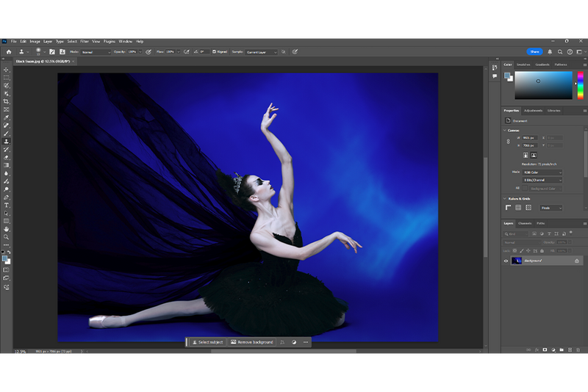This screenshot has width=588, height=392.
Task: Click the color hue spectrum strip
Action: pos(580,85)
